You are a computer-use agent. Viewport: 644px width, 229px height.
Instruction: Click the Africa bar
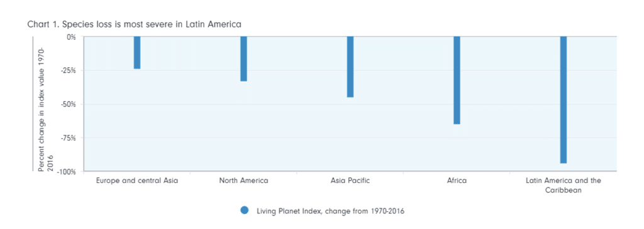457,80
